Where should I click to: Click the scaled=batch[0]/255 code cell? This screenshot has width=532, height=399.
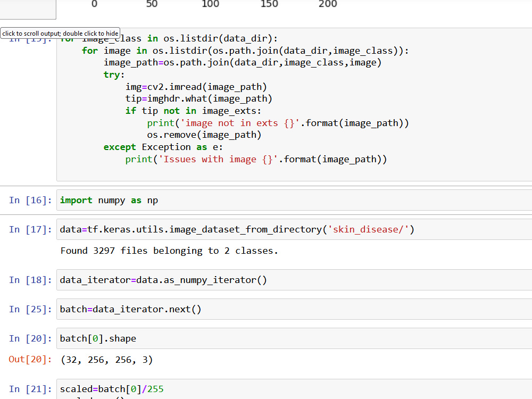coord(294,389)
